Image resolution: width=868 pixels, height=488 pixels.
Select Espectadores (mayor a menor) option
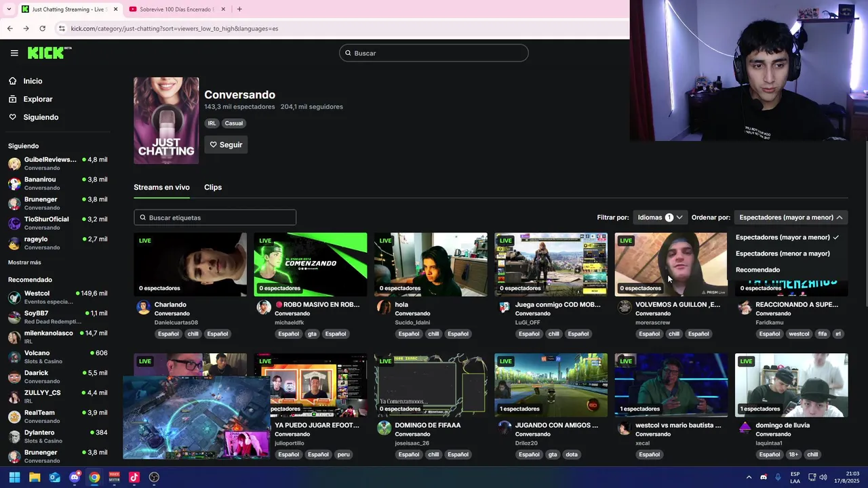pos(787,237)
